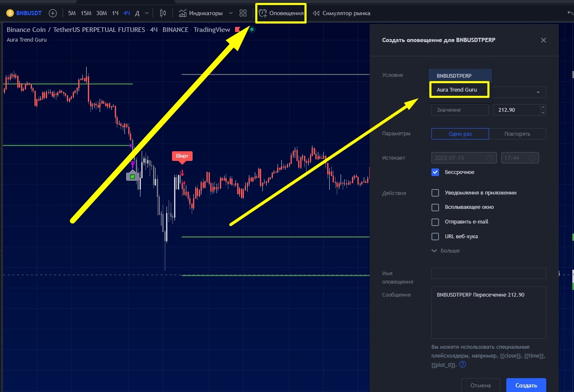Click the Шорт signal label on chart
The height and width of the screenshot is (392, 574).
coord(182,156)
